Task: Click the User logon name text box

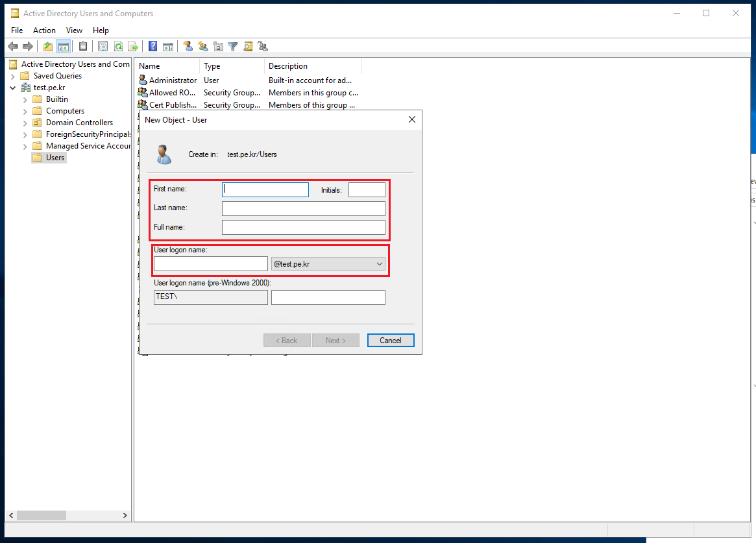Action: click(x=211, y=263)
